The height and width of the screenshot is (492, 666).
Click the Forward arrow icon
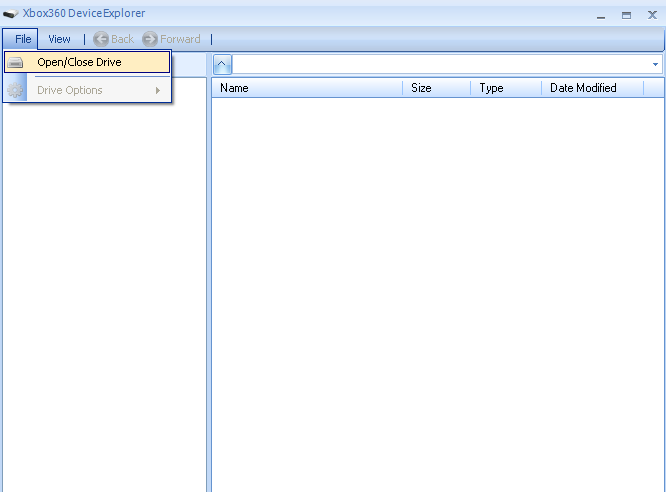[150, 39]
